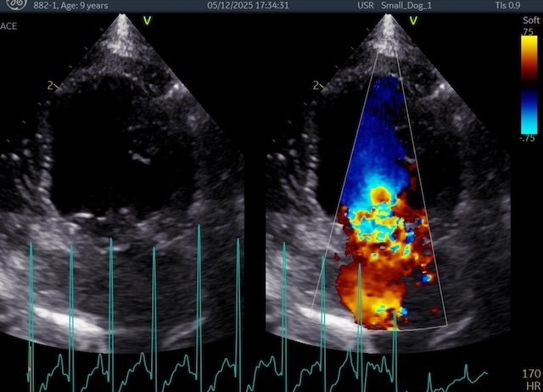The height and width of the screenshot is (392, 543).
Task: Click the 170 HR heart rate readout
Action: point(529,378)
